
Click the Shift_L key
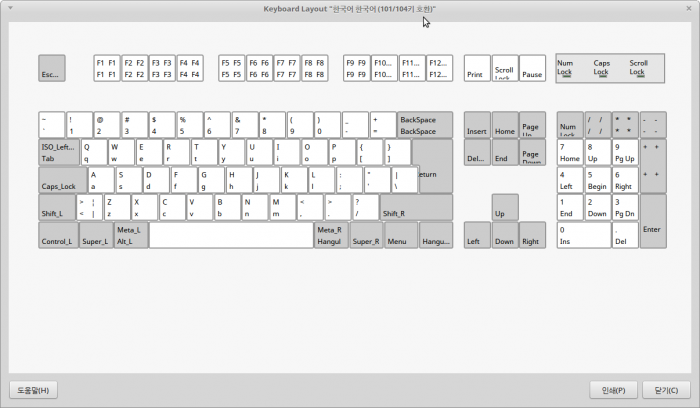click(57, 208)
